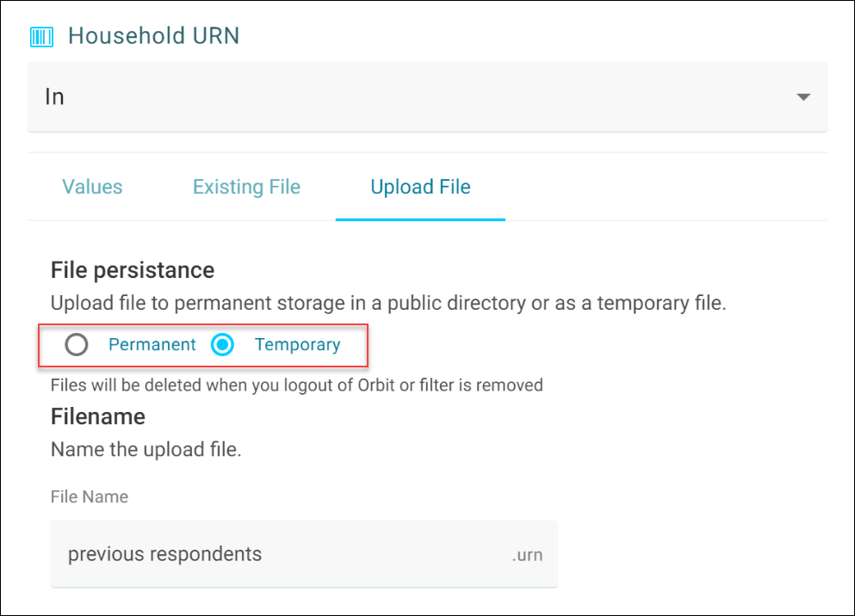Click the 'Household URN' filter title

154,36
